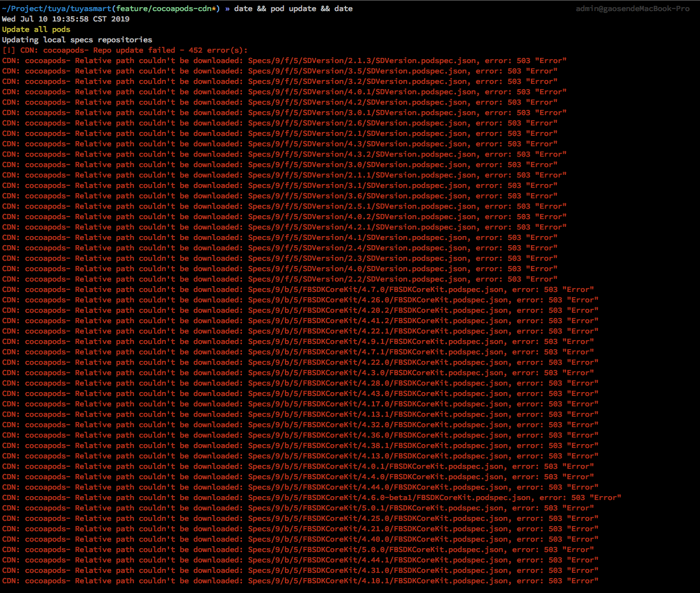
Task: Click the path 'SDVersion/4.0.2/SDVersion.podspec.json'
Action: tap(389, 217)
